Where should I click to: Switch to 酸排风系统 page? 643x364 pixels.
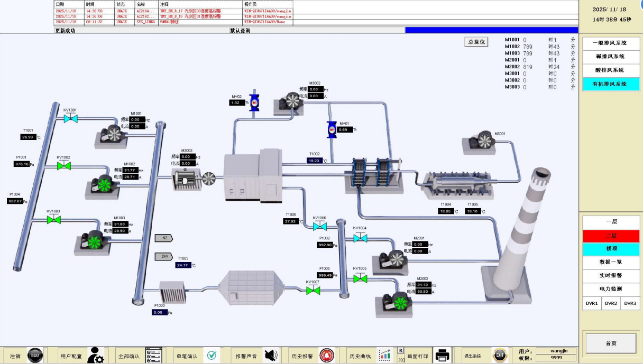coord(611,70)
